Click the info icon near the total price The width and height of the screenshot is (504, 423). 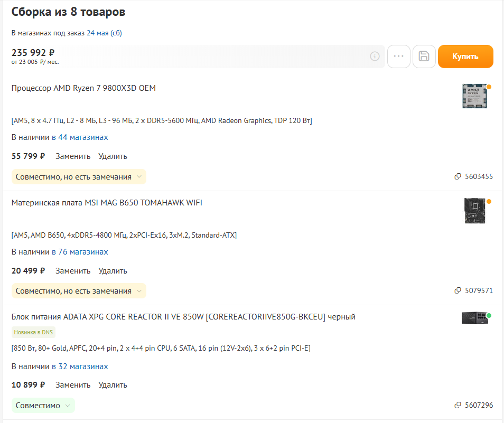point(375,57)
